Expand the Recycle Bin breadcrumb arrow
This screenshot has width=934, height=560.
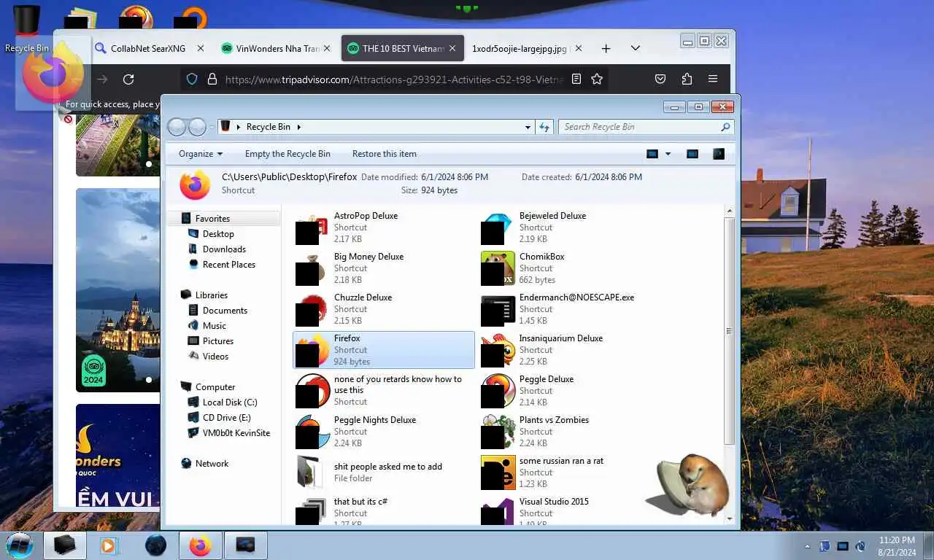coord(299,127)
